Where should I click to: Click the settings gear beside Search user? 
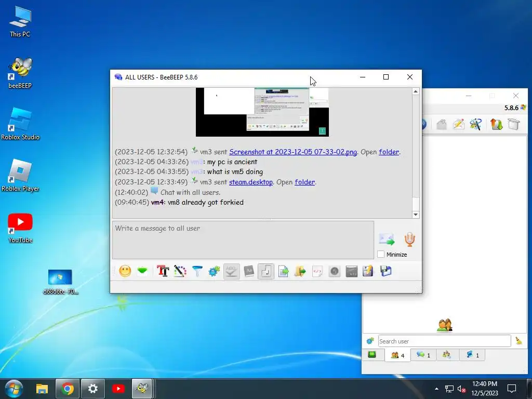pyautogui.click(x=370, y=341)
